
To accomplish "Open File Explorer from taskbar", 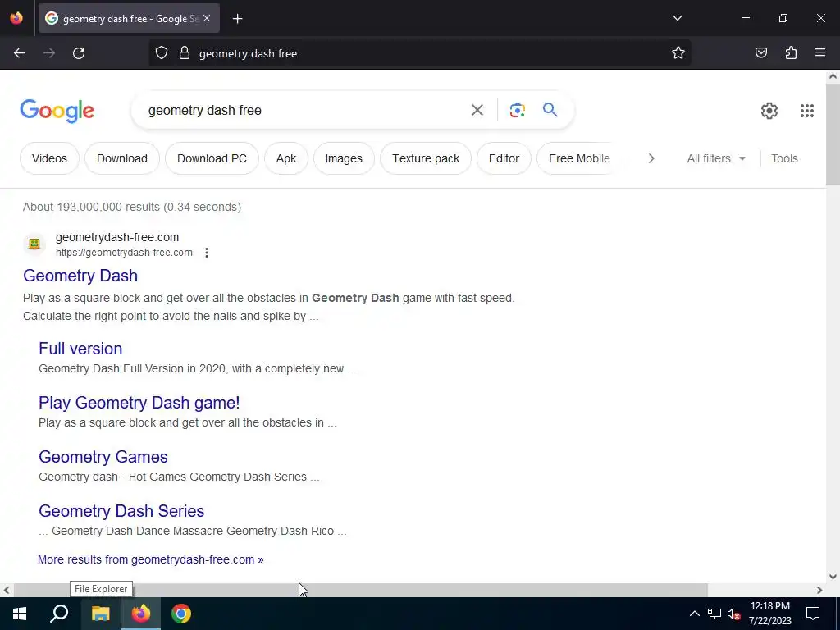I will [100, 614].
